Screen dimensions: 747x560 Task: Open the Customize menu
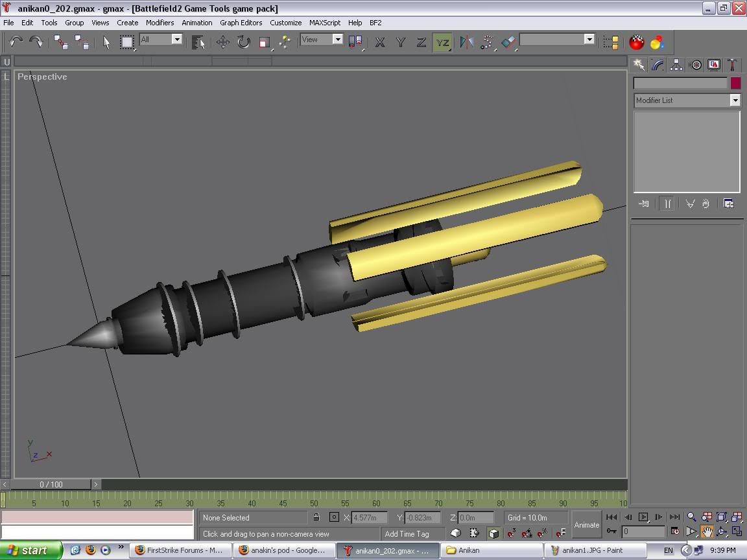coord(286,23)
